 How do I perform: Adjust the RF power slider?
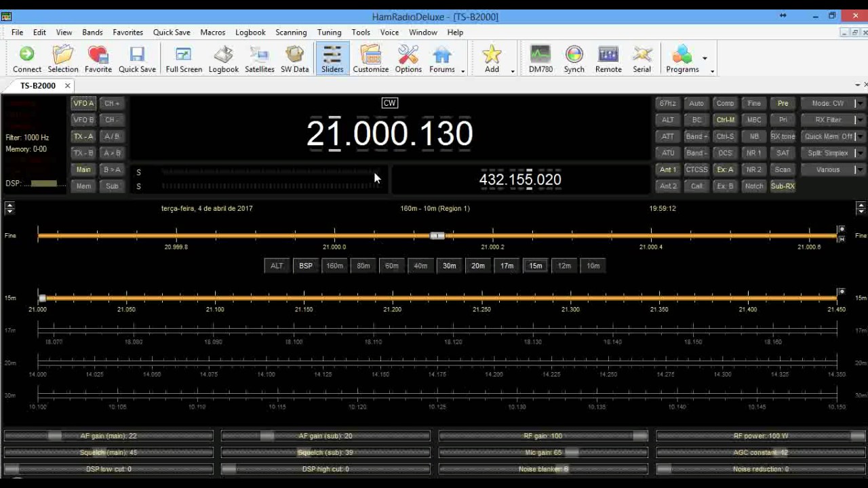[x=761, y=436]
